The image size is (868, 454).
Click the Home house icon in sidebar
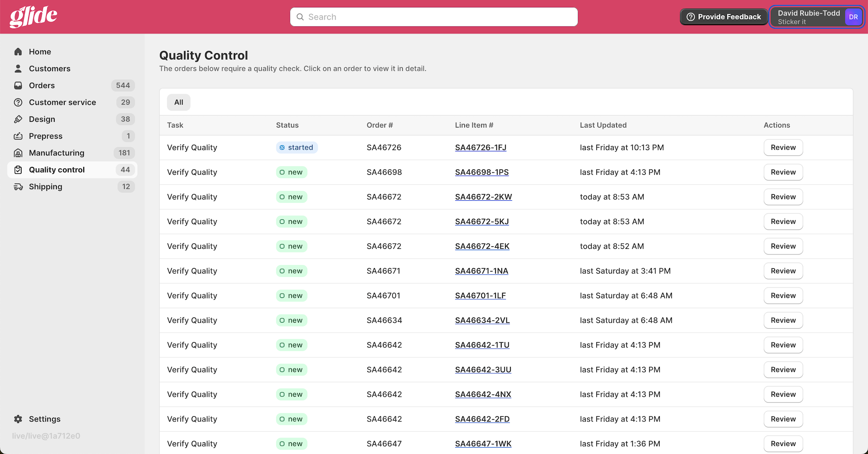pos(18,52)
